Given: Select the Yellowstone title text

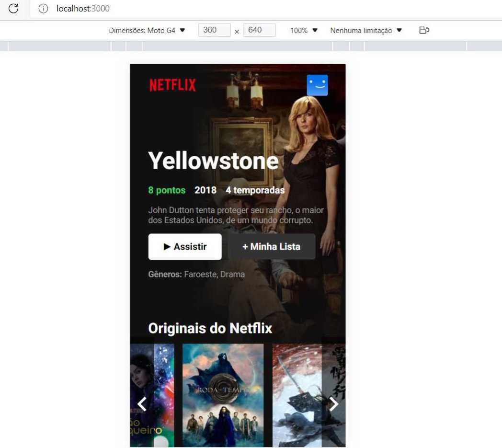Looking at the screenshot, I should (213, 161).
